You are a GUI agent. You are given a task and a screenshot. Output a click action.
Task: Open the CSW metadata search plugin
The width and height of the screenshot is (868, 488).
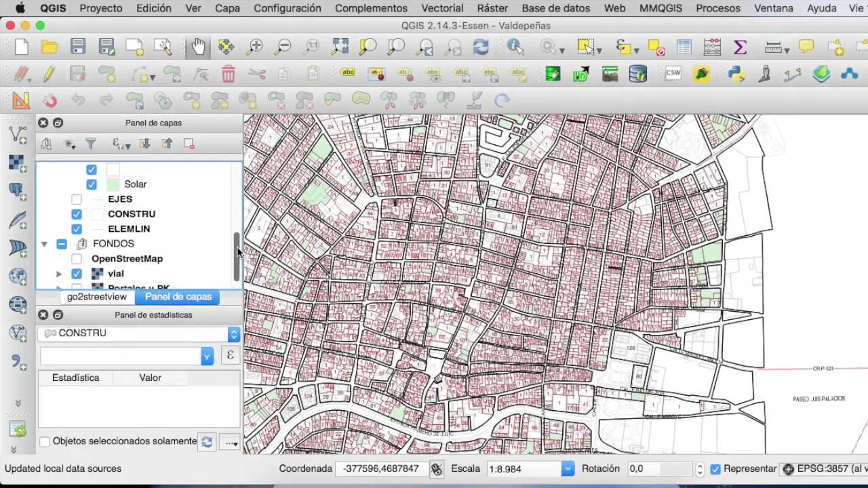673,74
